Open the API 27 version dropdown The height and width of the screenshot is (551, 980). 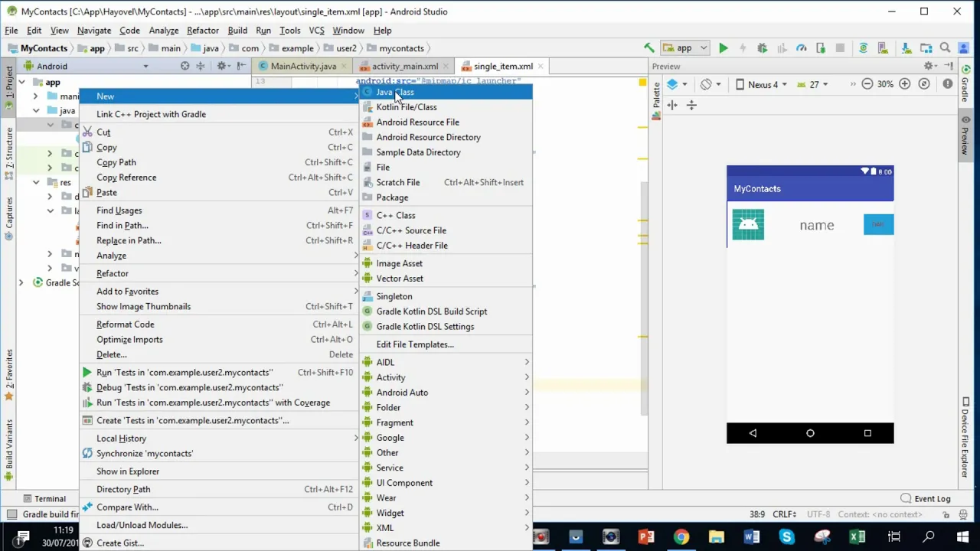813,84
